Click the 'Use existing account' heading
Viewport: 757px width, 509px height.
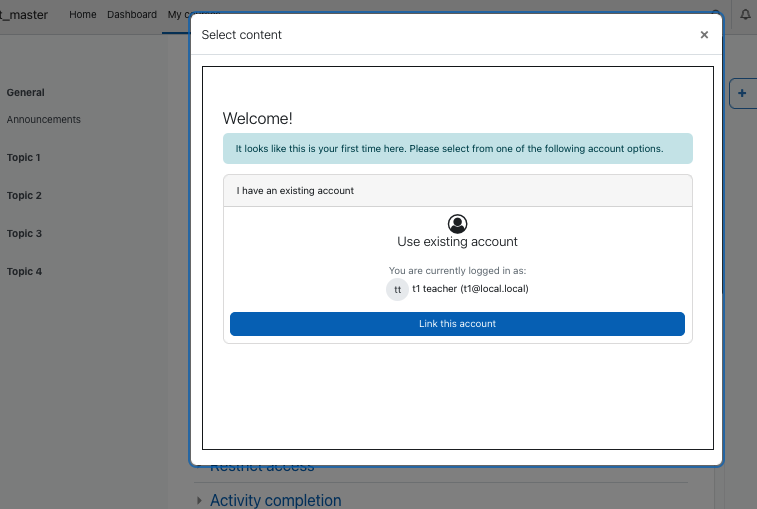(x=457, y=241)
